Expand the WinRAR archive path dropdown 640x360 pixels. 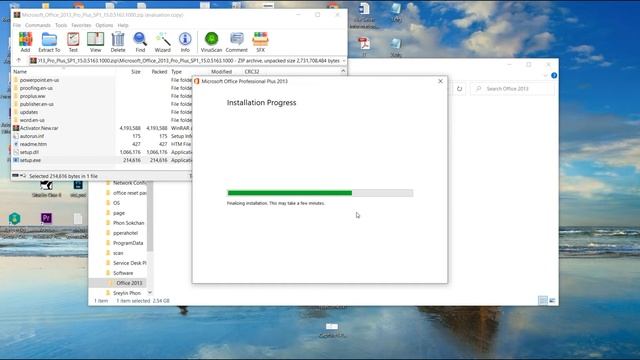pos(344,61)
